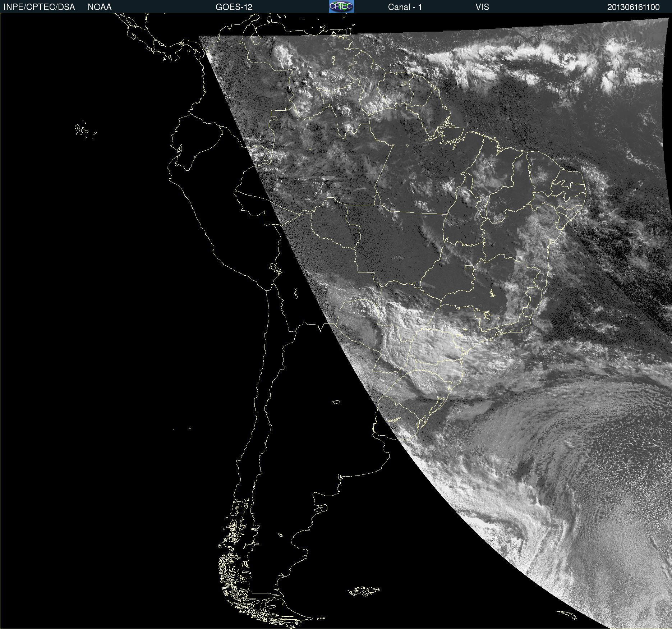
Task: Click the GOES-12 satellite name
Action: [234, 7]
